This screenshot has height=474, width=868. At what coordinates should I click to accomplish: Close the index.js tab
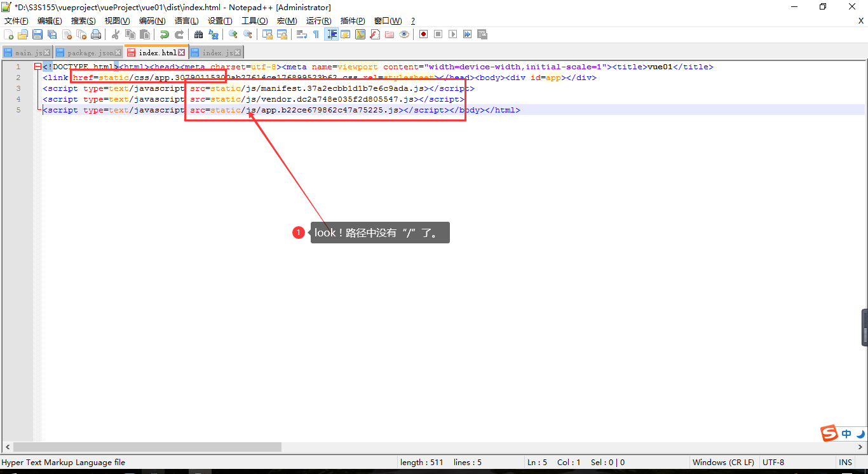tap(238, 53)
